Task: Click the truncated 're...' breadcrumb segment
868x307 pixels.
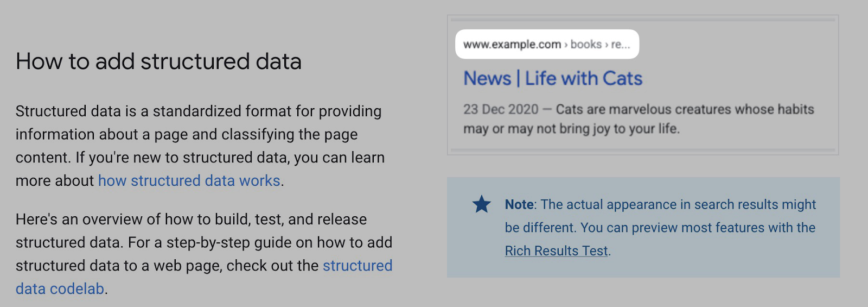Action: 621,45
